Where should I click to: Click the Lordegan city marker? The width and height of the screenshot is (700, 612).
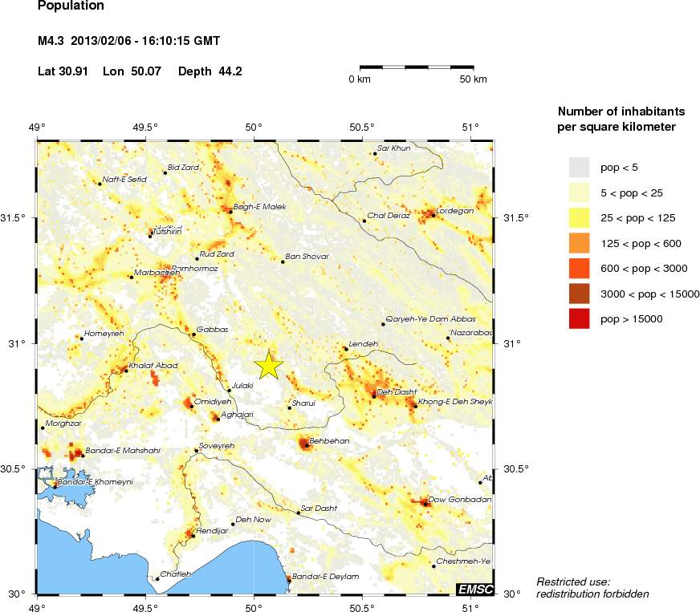[x=433, y=215]
